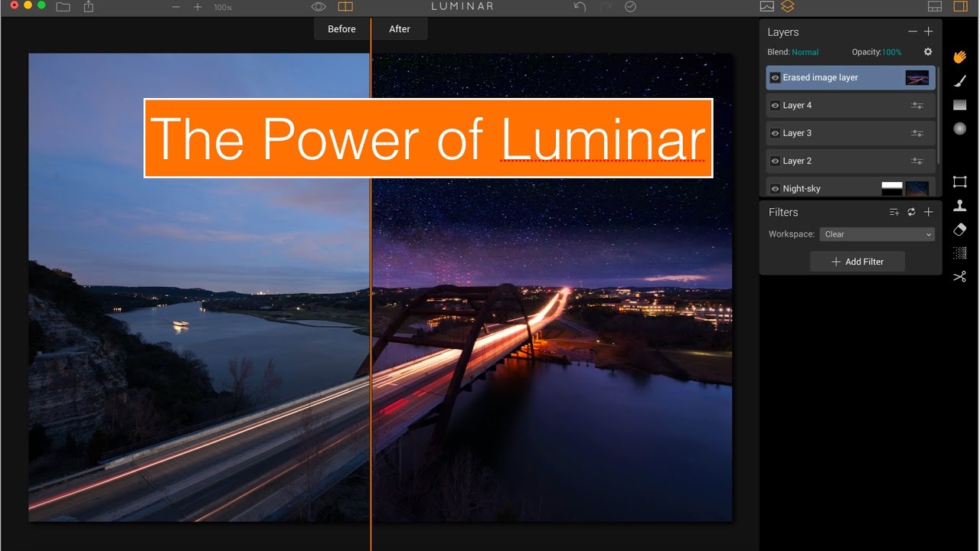Select the Denoise tool
Screen dimensions: 980x551
[x=960, y=253]
